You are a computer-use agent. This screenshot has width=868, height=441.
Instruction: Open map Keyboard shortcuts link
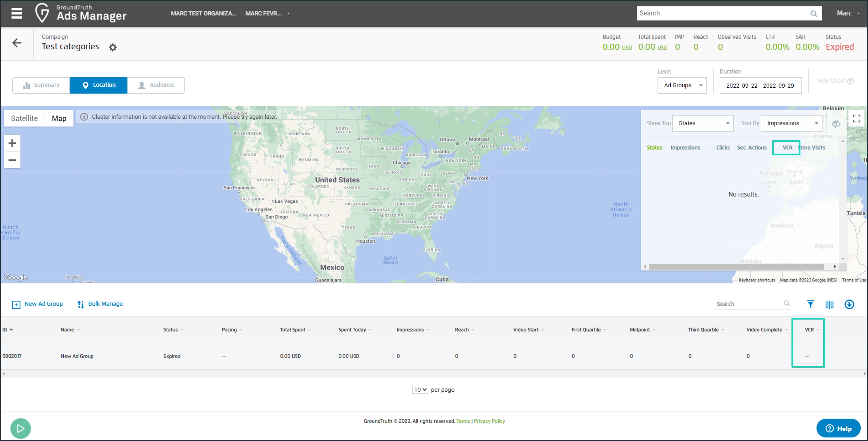[757, 280]
